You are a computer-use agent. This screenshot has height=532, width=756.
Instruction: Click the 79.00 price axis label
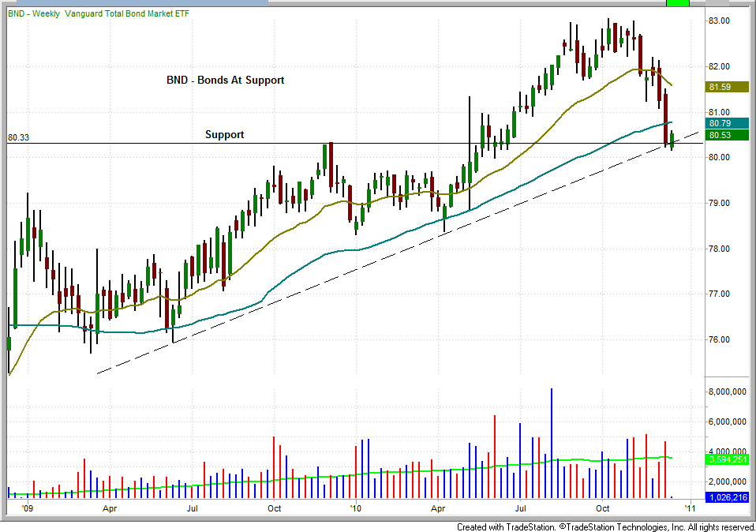tap(719, 203)
